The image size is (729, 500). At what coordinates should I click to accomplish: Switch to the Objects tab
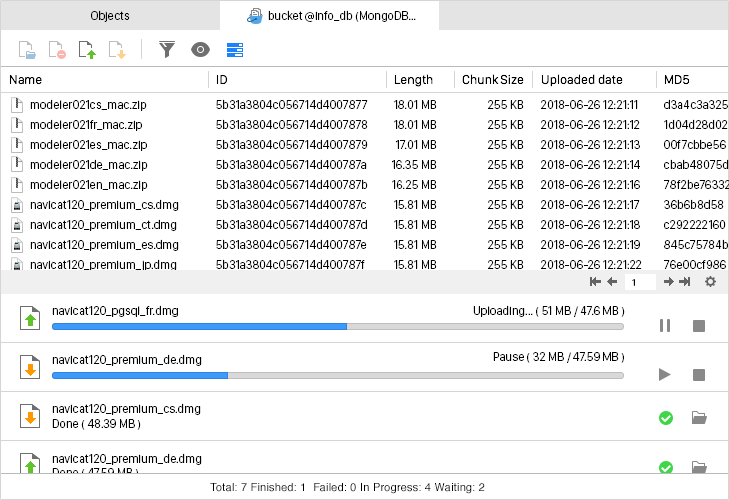point(110,16)
